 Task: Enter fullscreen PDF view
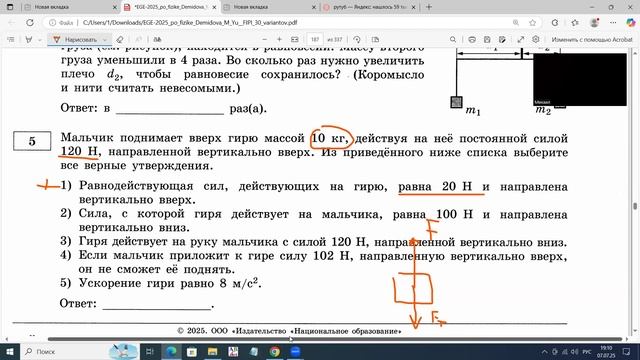(520, 40)
